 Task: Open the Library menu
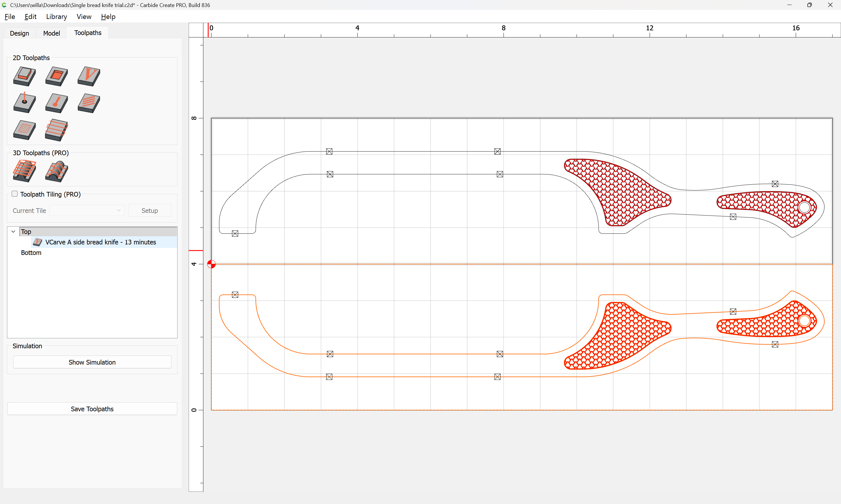click(x=56, y=17)
